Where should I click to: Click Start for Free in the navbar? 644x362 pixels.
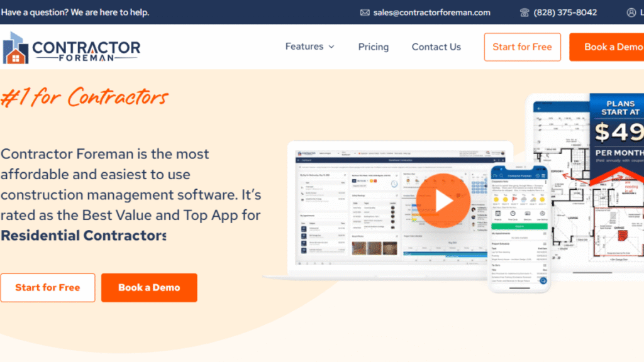(x=522, y=47)
